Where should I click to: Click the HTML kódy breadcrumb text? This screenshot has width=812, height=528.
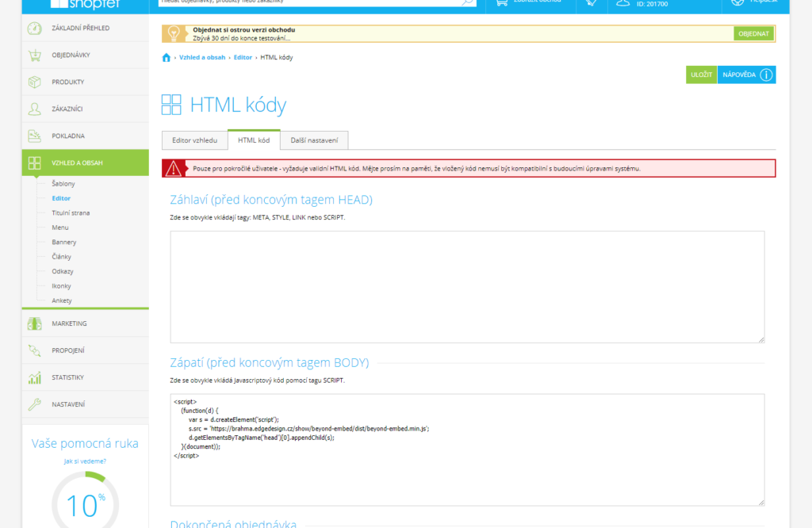[277, 57]
